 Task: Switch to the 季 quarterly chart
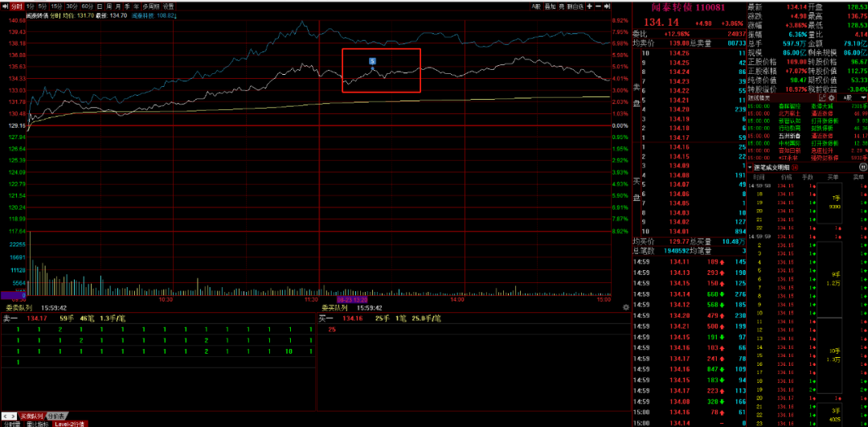(x=127, y=6)
